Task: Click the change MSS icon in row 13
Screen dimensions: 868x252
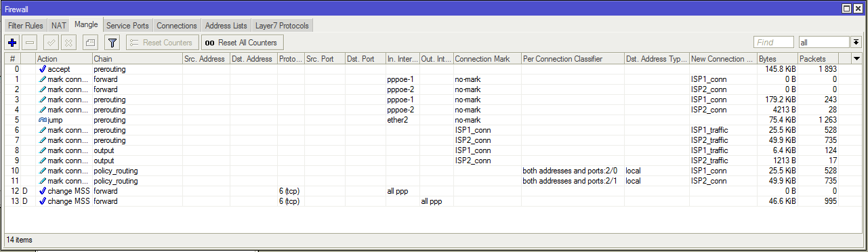Action: pos(43,201)
